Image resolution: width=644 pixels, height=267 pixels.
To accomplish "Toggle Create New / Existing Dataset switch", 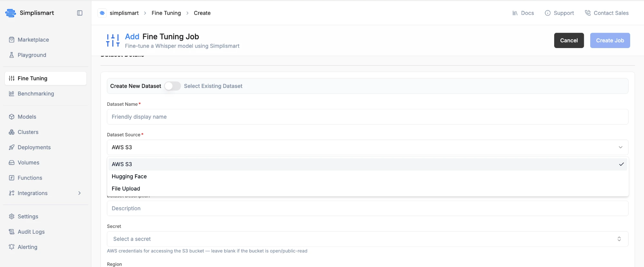I will click(173, 86).
